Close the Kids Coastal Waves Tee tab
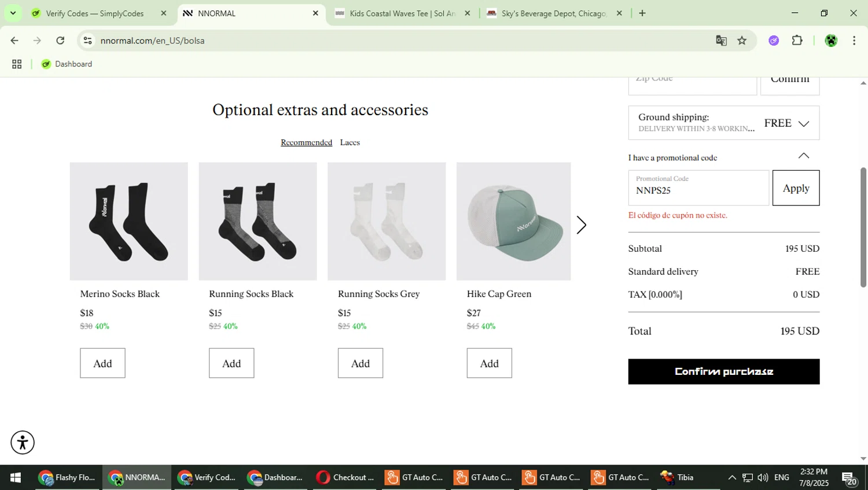The height and width of the screenshot is (490, 868). coord(468,13)
